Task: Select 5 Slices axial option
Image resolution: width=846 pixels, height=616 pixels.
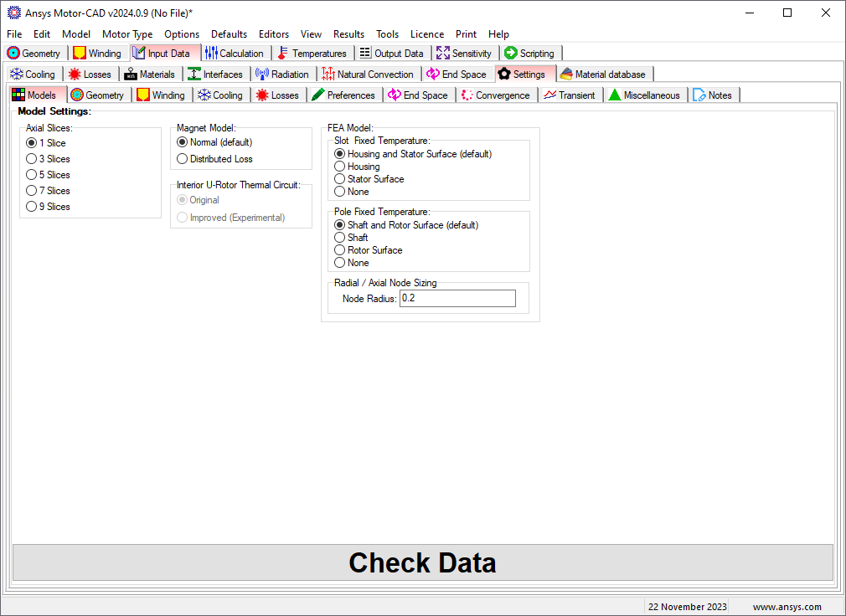Action: click(48, 175)
